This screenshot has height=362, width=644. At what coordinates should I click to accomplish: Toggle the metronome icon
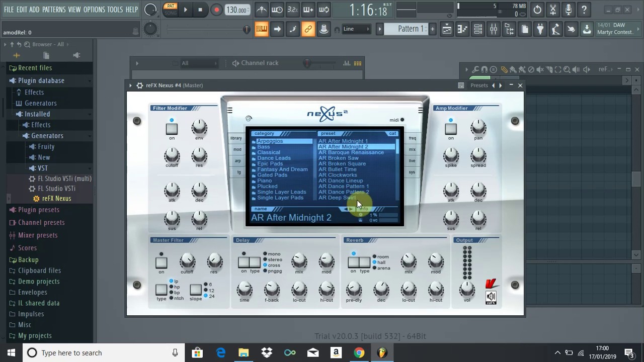point(262,10)
